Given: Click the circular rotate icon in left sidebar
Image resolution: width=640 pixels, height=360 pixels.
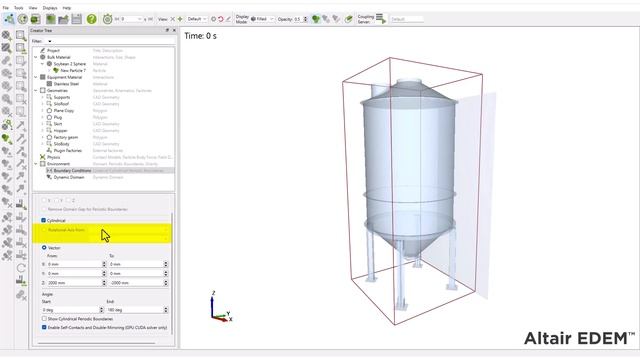Looking at the screenshot, I should [x=21, y=268].
